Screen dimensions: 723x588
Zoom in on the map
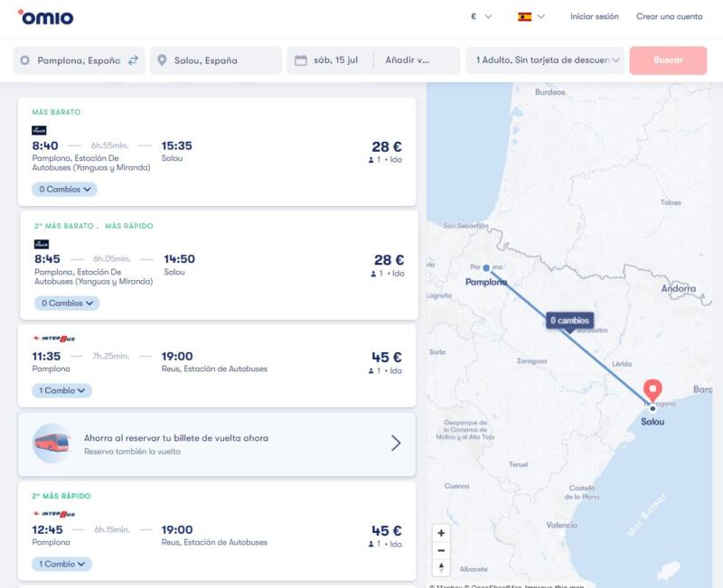tap(441, 533)
